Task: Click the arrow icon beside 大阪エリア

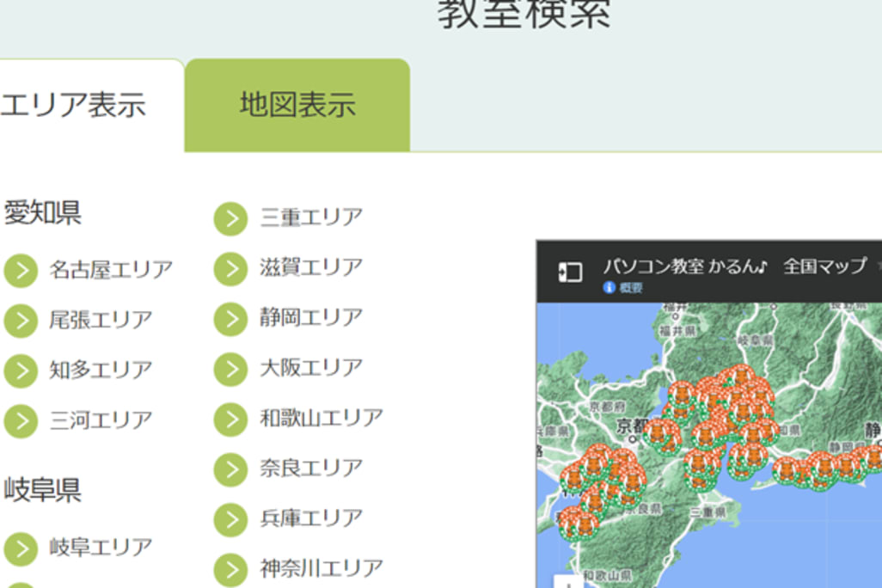Action: 230,370
